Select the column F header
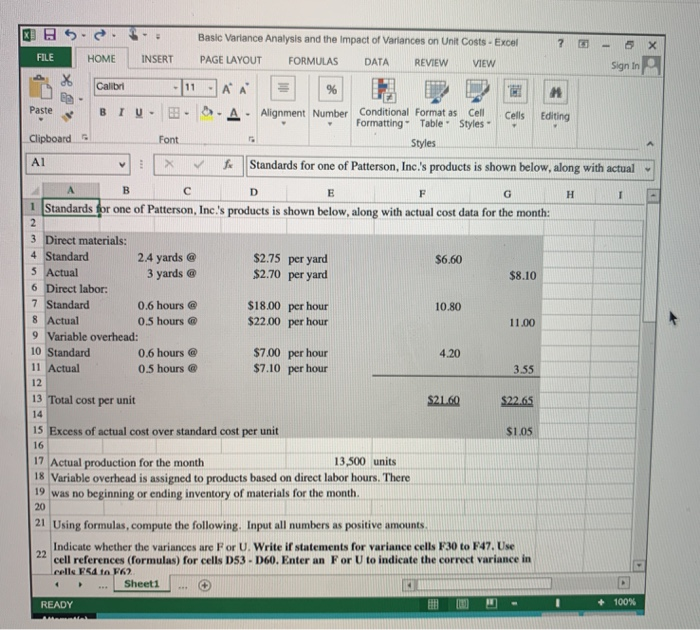700x630 pixels. pyautogui.click(x=422, y=193)
